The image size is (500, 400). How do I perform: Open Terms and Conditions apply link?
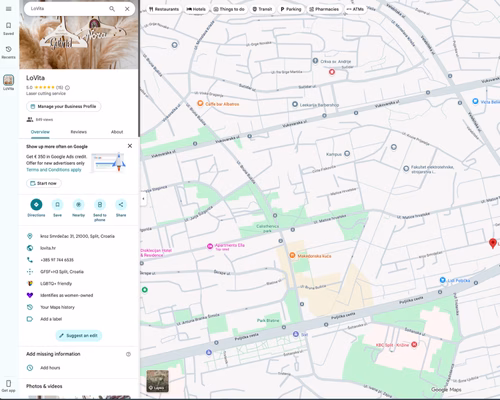(54, 170)
